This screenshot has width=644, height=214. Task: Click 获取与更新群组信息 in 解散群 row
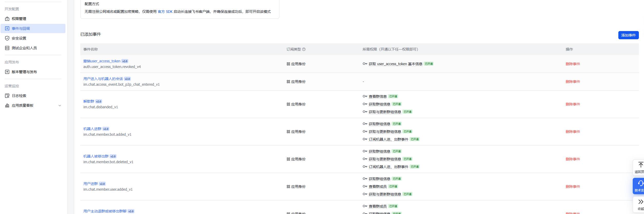click(x=385, y=112)
